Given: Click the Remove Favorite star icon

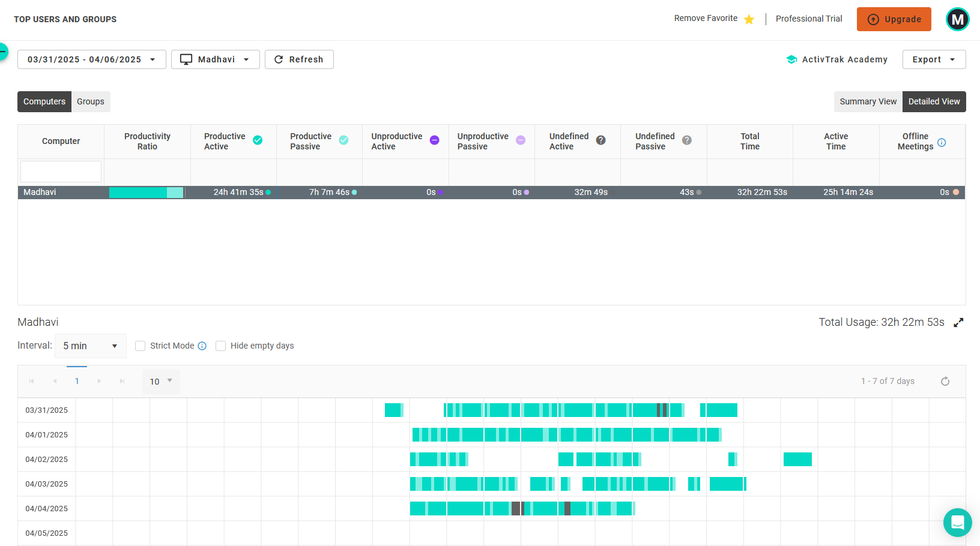Looking at the screenshot, I should tap(749, 19).
